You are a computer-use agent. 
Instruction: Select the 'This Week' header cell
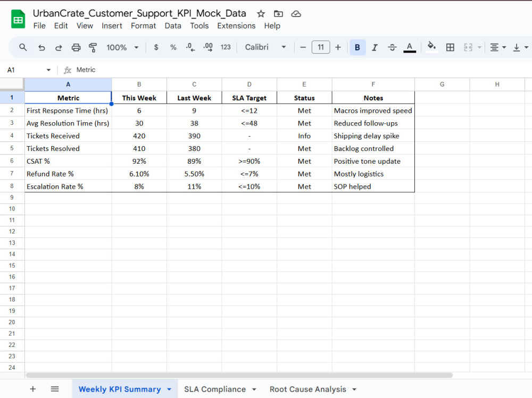[x=139, y=98]
